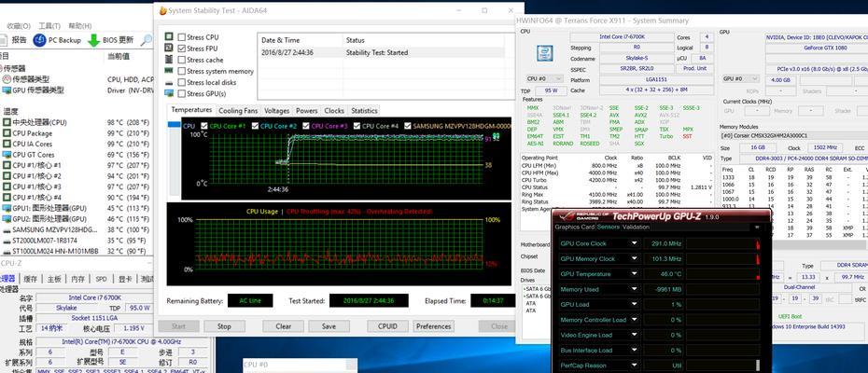868x373 pixels.
Task: Select the SPD tab in CPU-Z
Action: coord(102,279)
